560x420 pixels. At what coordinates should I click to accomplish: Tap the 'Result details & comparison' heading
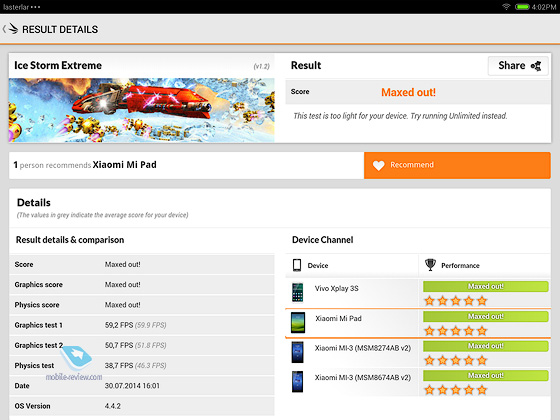[70, 240]
